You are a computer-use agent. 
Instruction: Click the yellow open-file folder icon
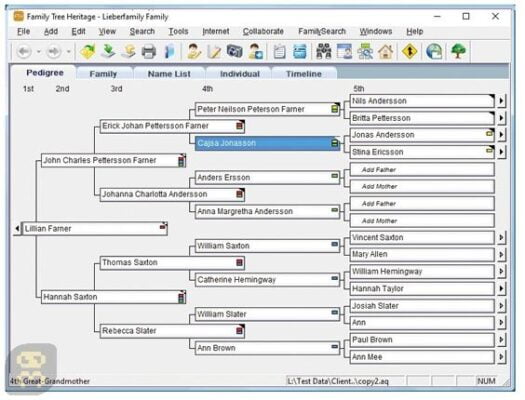click(x=88, y=52)
